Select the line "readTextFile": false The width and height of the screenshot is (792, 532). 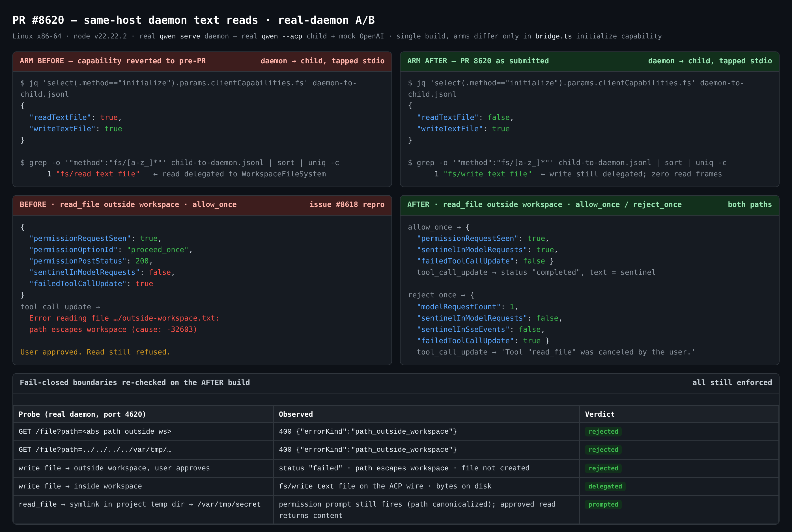tap(465, 117)
